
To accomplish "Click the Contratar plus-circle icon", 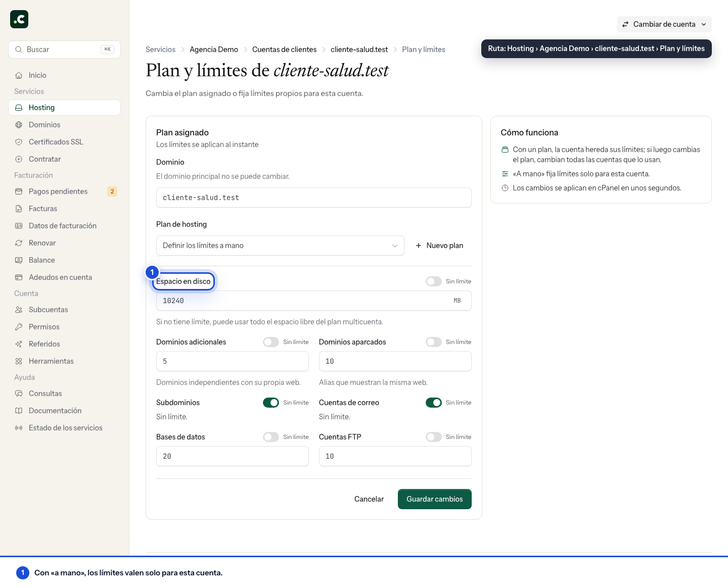I will [19, 159].
